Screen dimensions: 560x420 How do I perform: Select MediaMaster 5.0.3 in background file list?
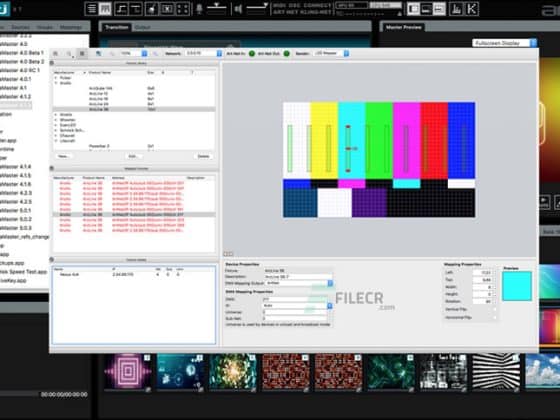coord(16,228)
